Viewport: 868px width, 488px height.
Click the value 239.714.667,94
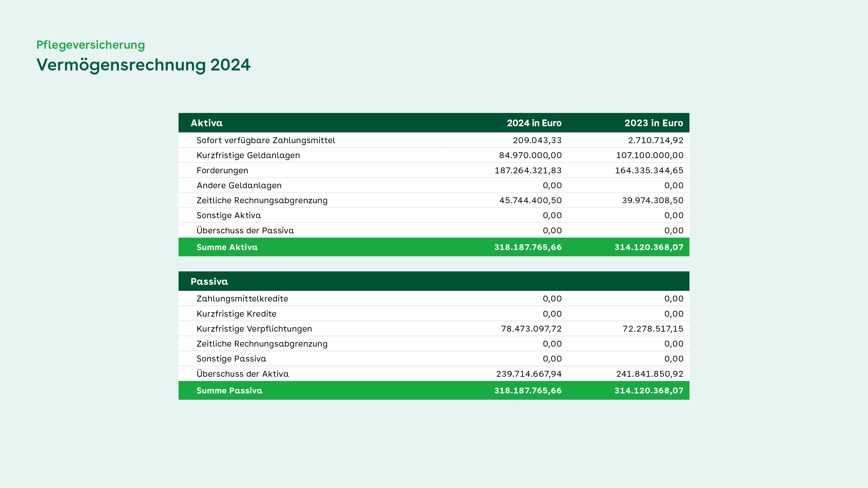(529, 374)
